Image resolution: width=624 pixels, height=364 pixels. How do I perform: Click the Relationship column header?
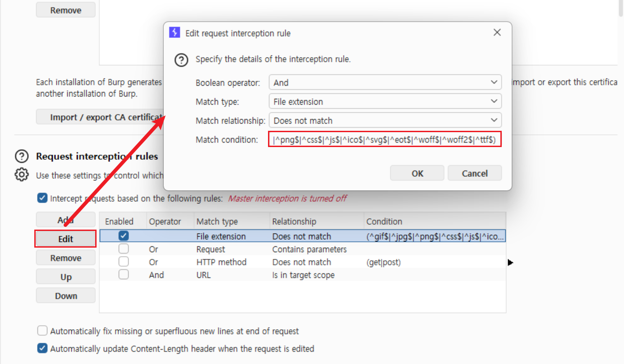click(x=317, y=221)
